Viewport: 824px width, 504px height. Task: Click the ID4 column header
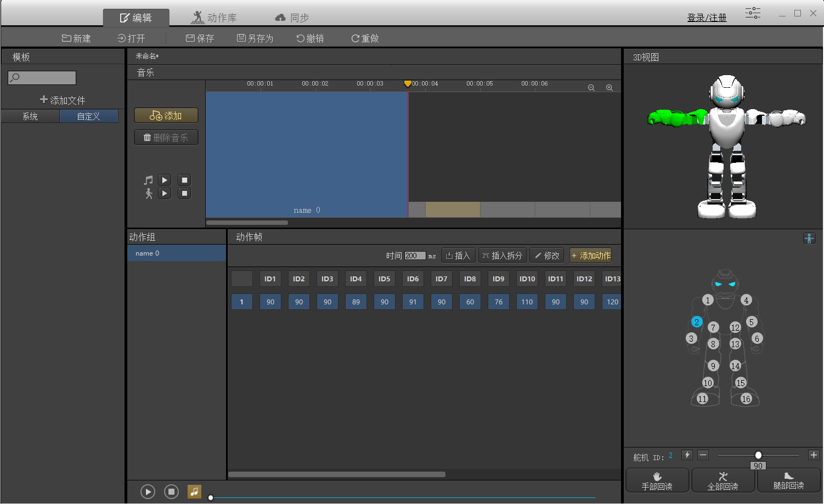click(x=356, y=279)
